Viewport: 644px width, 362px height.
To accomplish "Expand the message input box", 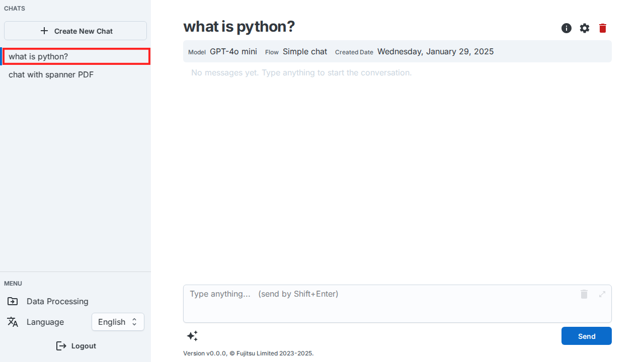I will [602, 294].
